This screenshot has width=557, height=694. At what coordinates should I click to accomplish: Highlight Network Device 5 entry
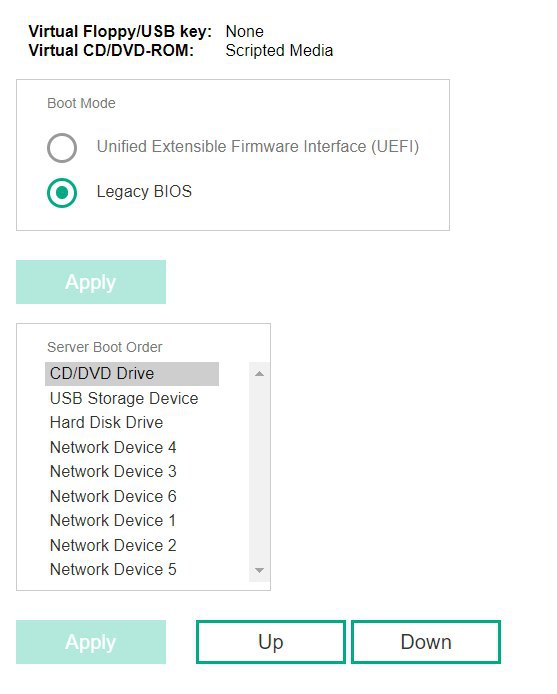coord(132,570)
